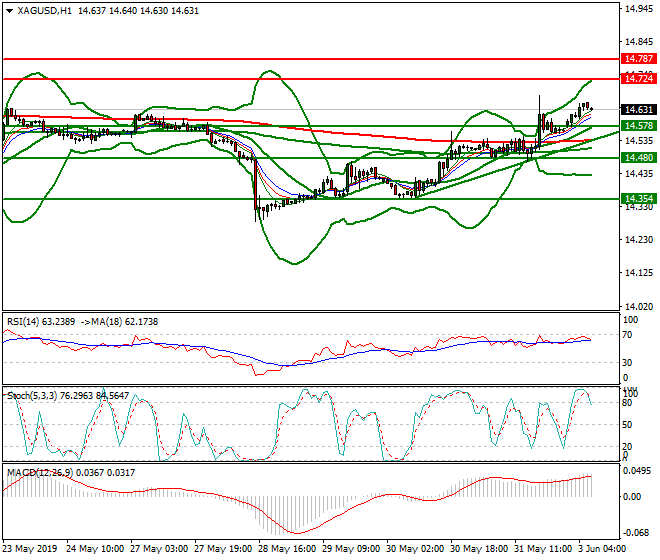Viewport: 660px width, 560px height.
Task: Select the red 14.724 resistance price label
Action: pos(639,78)
